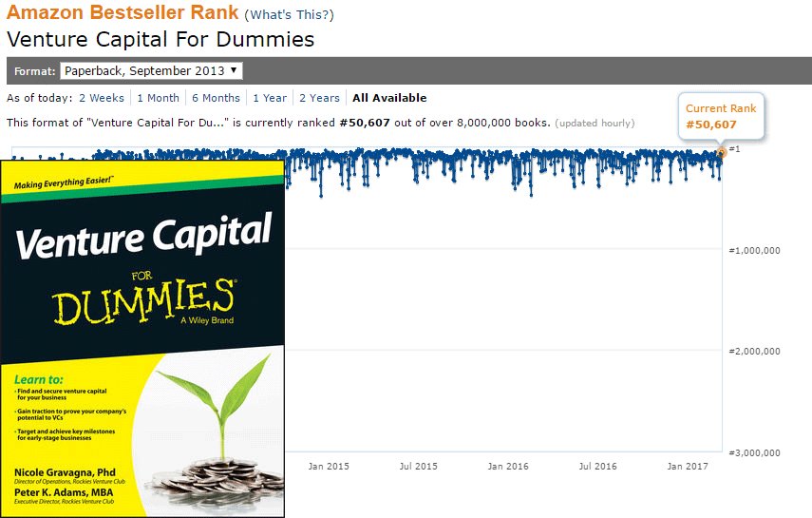Click the Venture Capital For Dummies title
The image size is (812, 518).
tap(161, 39)
